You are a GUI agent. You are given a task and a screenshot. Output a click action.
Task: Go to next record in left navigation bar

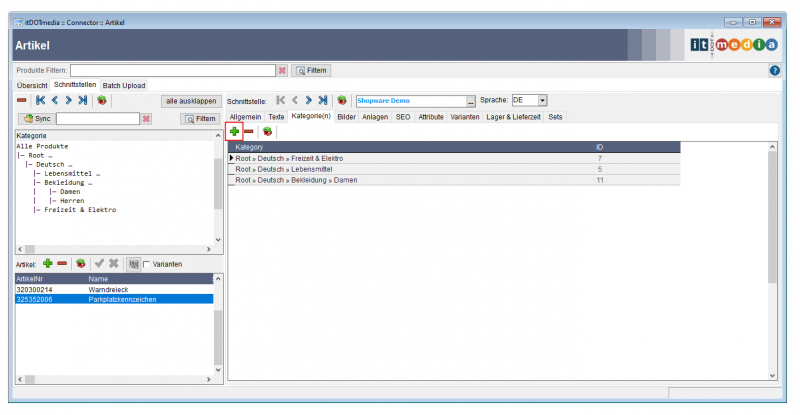click(x=69, y=101)
